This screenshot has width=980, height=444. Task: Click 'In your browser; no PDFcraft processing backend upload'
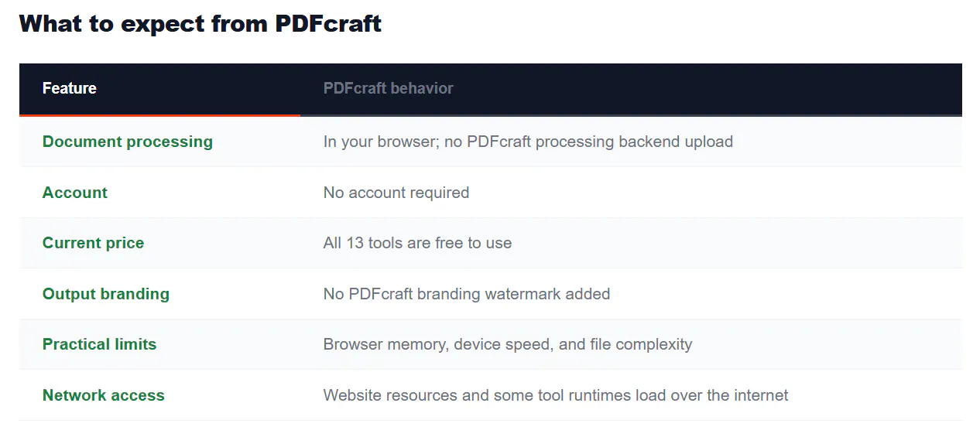tap(528, 142)
